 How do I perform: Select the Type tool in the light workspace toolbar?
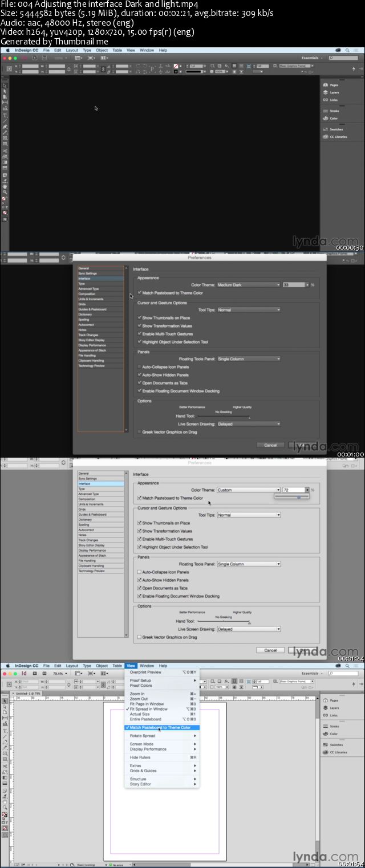tap(5, 731)
